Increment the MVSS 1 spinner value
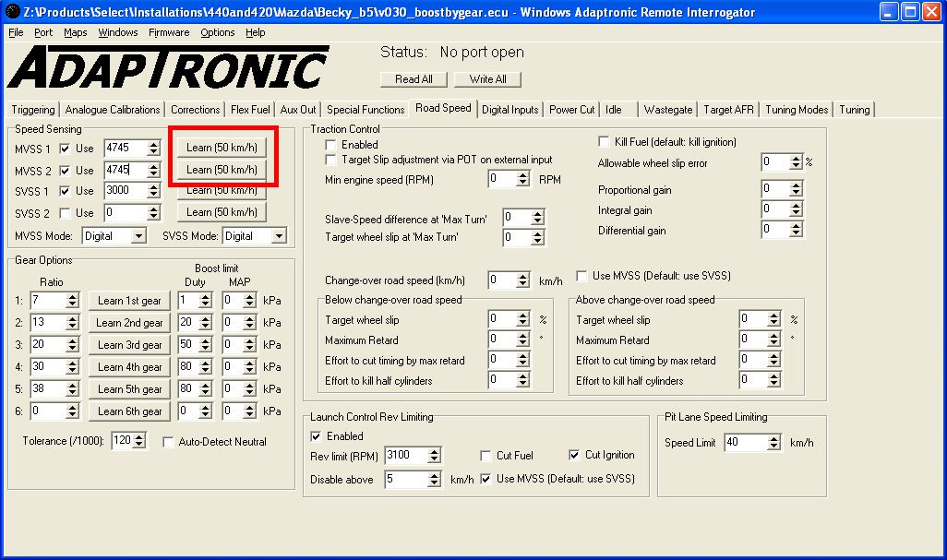Screen dimensions: 947x560 pos(155,143)
